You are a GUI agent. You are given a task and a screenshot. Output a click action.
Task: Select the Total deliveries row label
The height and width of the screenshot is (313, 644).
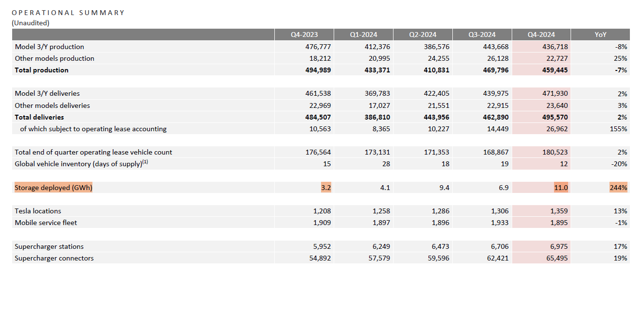tap(39, 117)
